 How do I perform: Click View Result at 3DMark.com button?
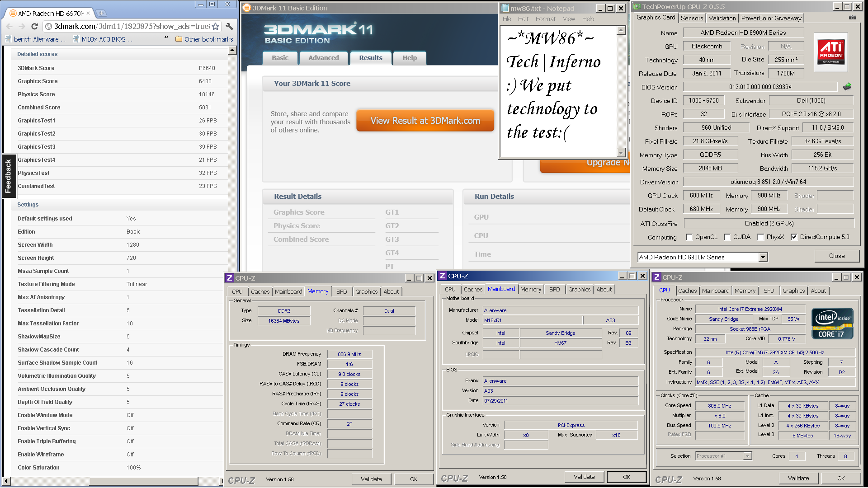coord(425,121)
